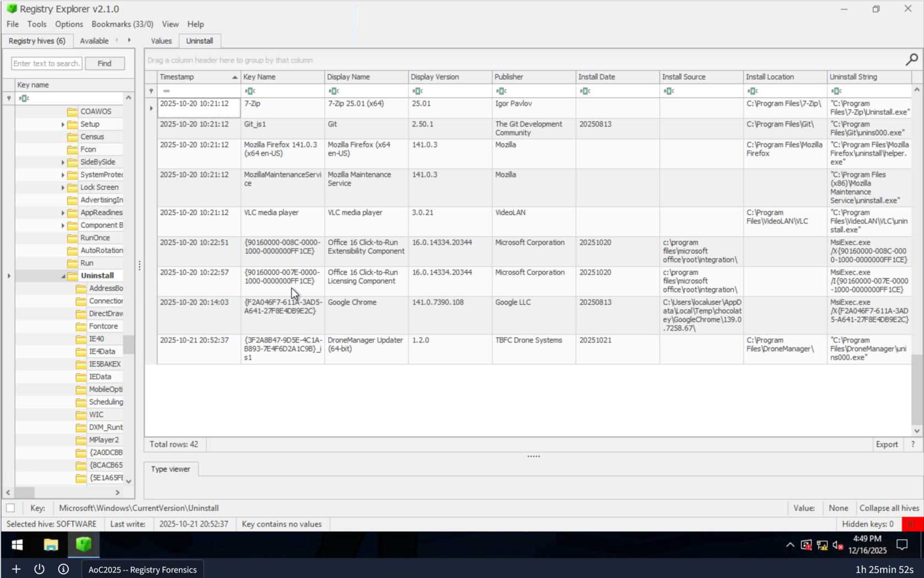
Task: Open the File menu
Action: point(13,24)
